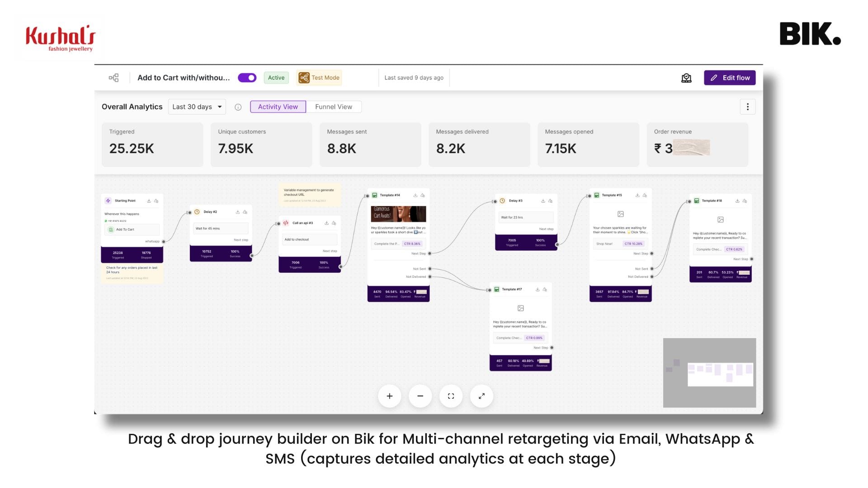Viewport: 868px width, 488px height.
Task: Click the Edit flow button
Action: 730,77
